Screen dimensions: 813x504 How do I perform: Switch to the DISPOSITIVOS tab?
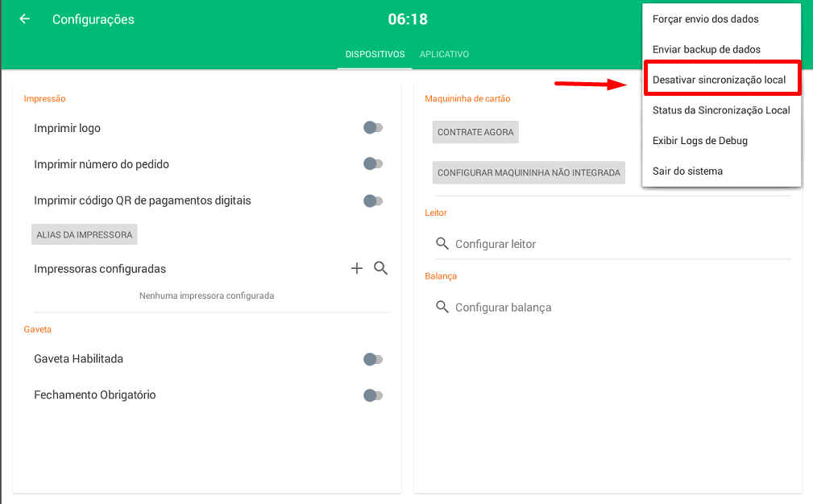(x=375, y=55)
